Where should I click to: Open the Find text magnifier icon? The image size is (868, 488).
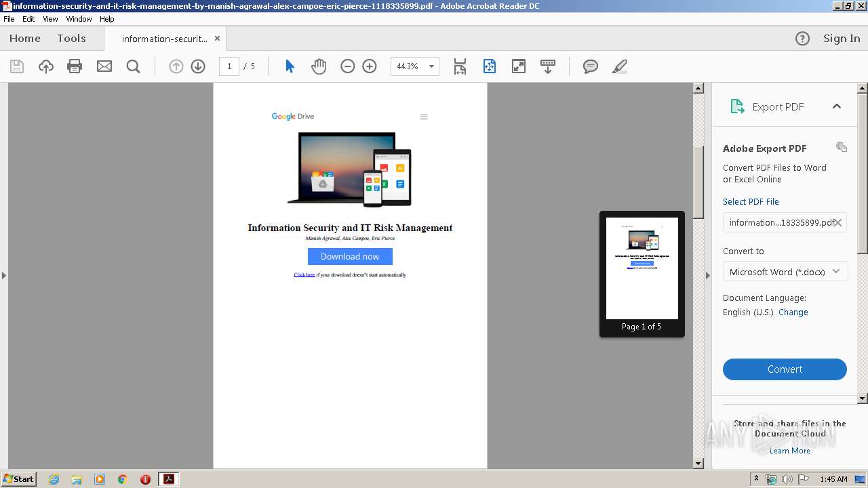(x=134, y=66)
